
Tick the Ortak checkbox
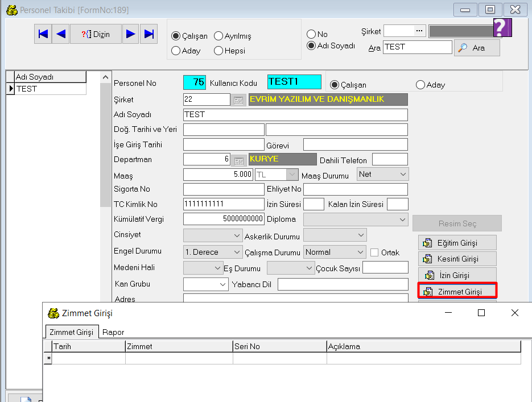tap(374, 252)
